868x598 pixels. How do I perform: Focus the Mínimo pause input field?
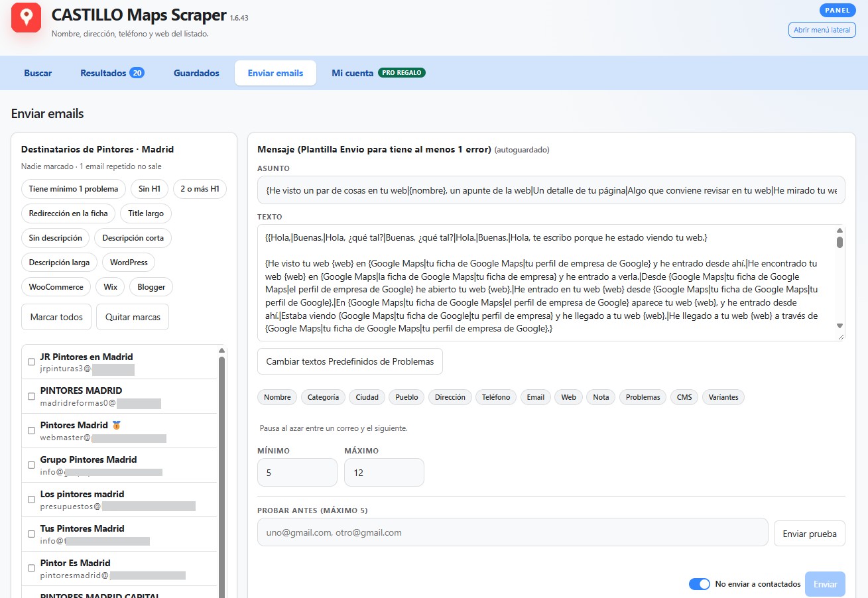point(297,473)
